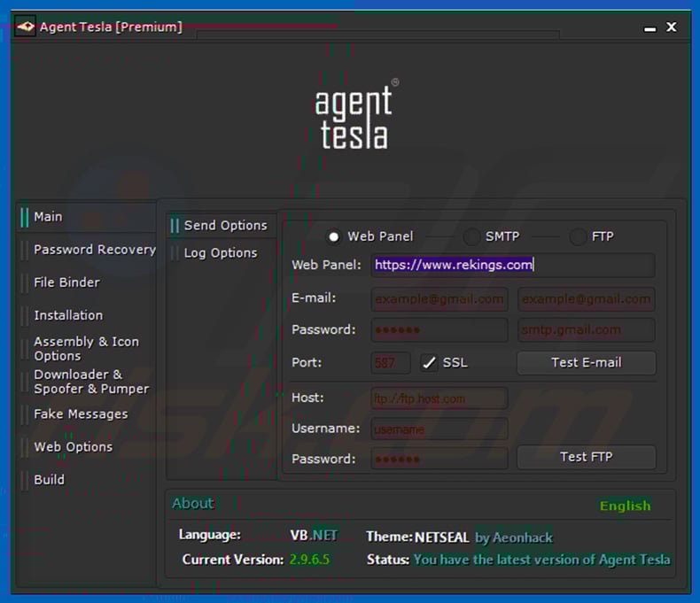Click the second E-mail address field
This screenshot has width=700, height=603.
[x=587, y=298]
